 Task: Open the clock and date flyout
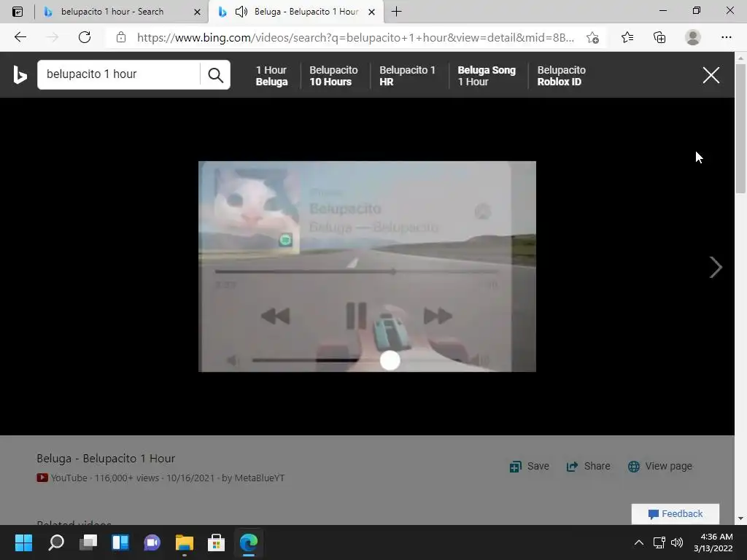713,542
